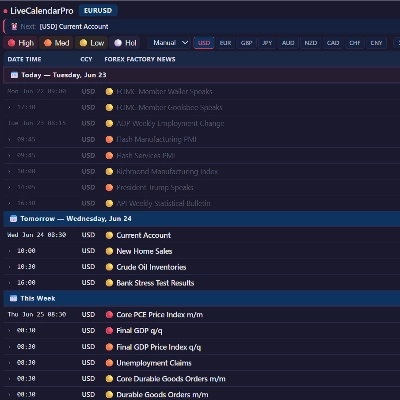Click impact dot for Bank Stress Test Results
Image resolution: width=400 pixels, height=400 pixels.
tap(109, 283)
